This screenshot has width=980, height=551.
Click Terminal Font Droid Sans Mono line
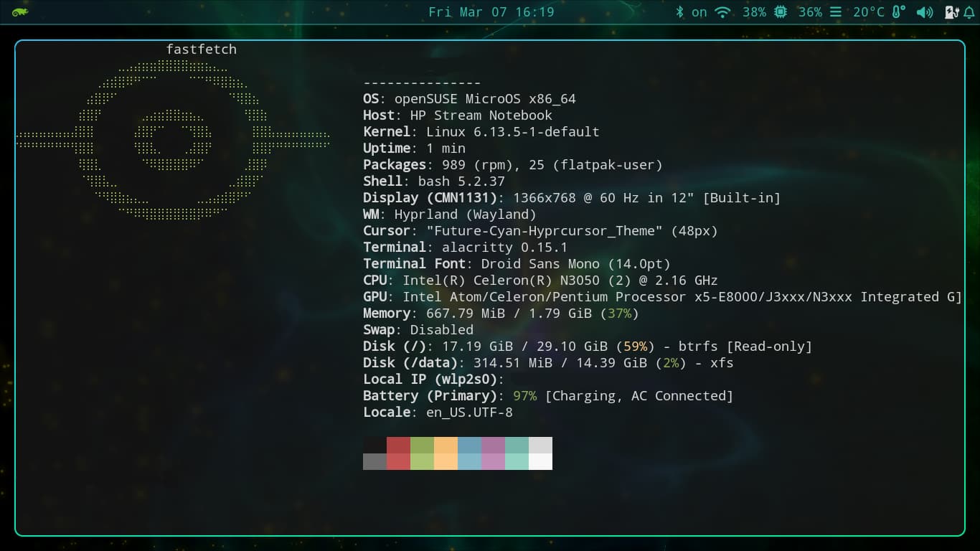(517, 264)
